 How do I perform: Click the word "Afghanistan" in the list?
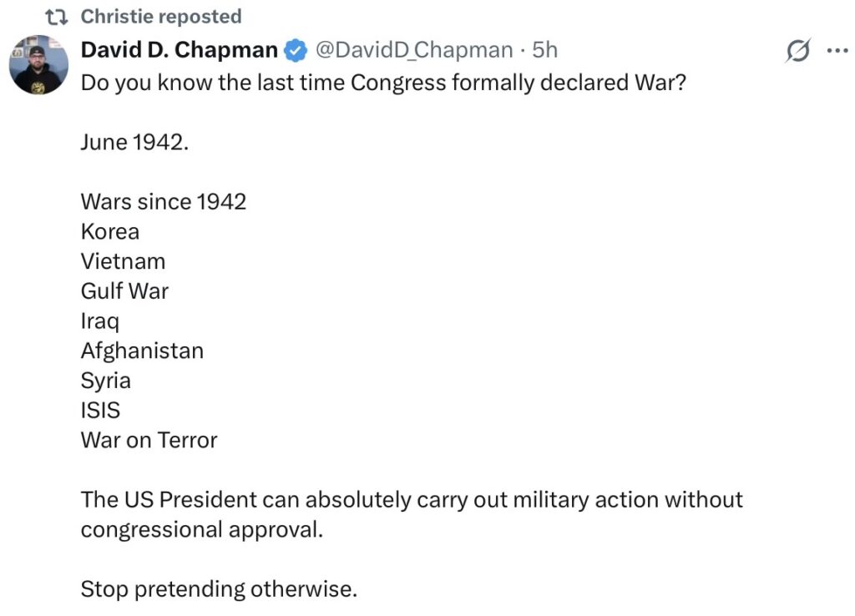pos(142,351)
